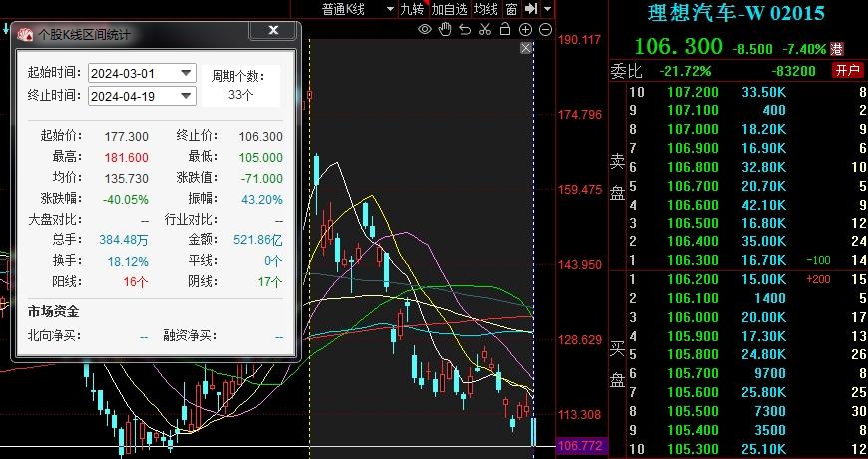Screen dimensions: 868x459
Task: Select sell level 9 price 107.100
Action: 693,110
